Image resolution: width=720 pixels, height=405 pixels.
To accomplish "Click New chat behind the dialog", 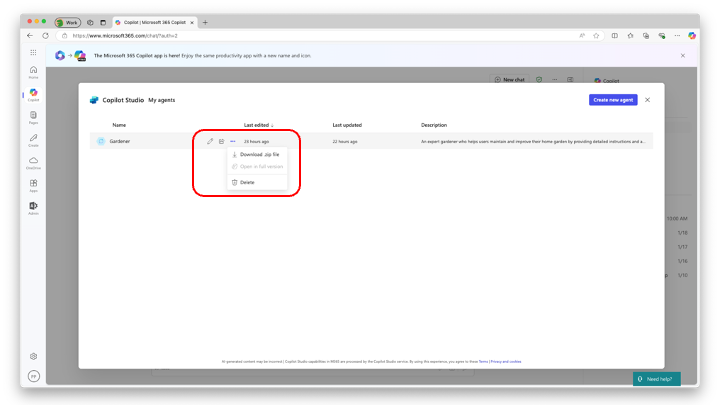I will 510,79.
